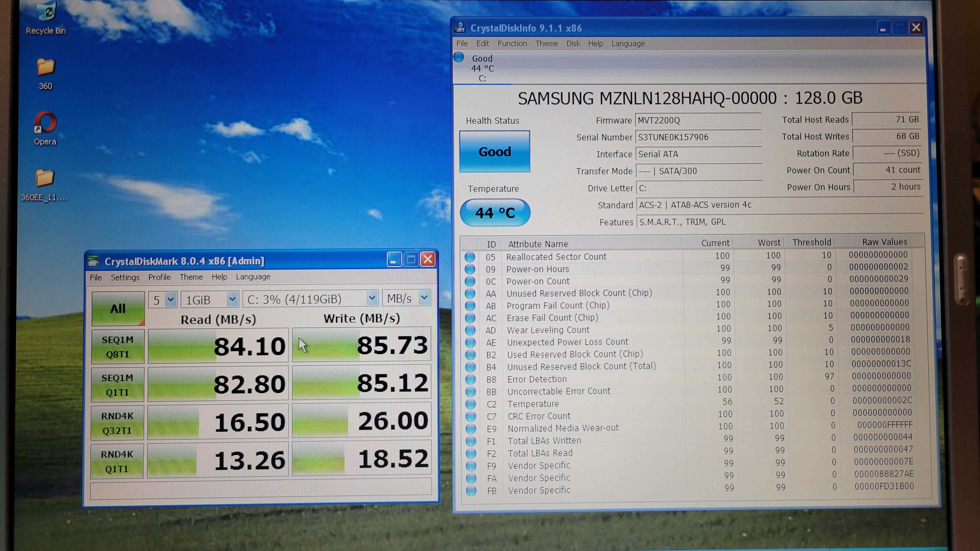Run all benchmarks with the All button

pos(118,308)
